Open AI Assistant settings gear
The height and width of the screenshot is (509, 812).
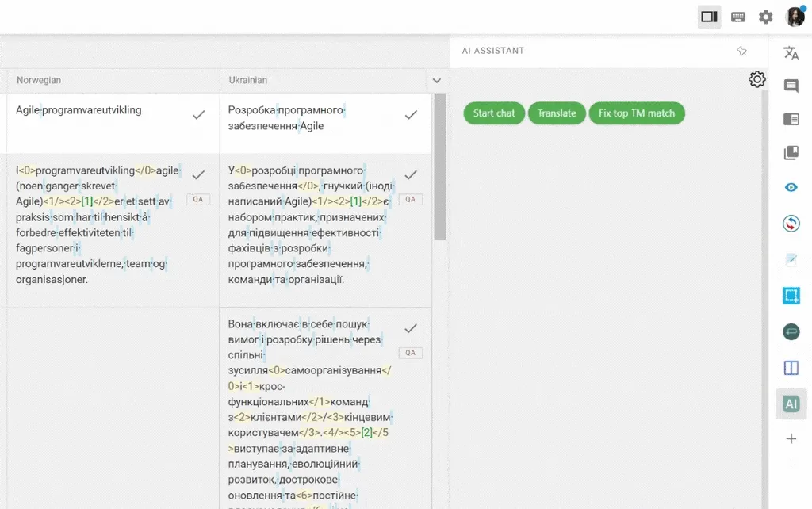click(x=756, y=78)
